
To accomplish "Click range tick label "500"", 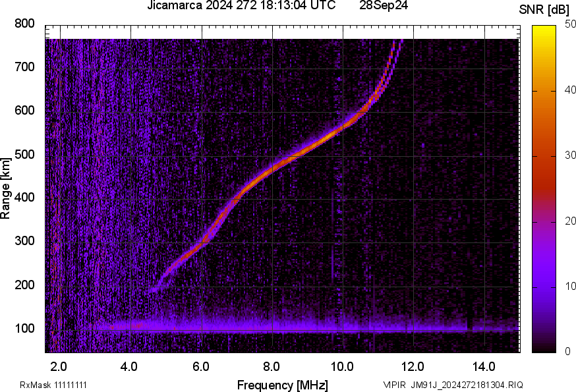I will [x=24, y=154].
